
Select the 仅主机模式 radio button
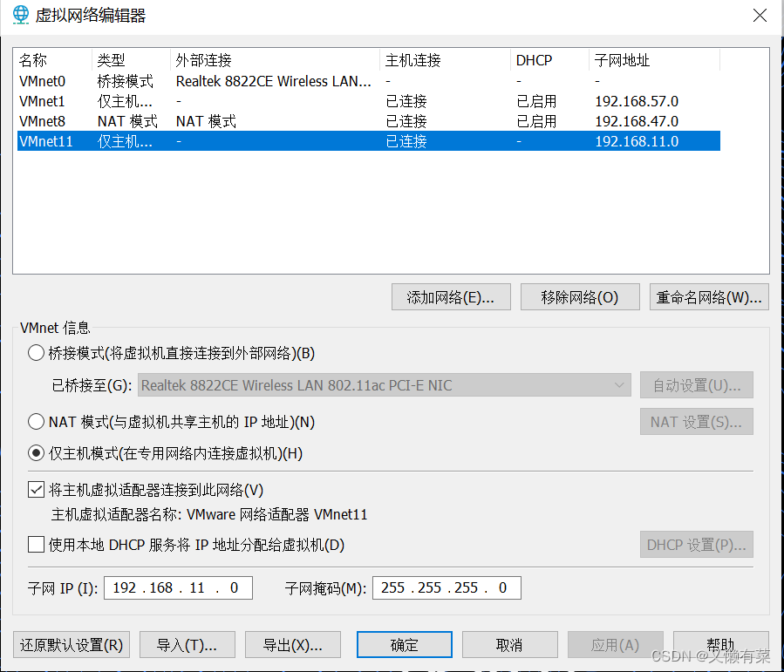tap(36, 453)
